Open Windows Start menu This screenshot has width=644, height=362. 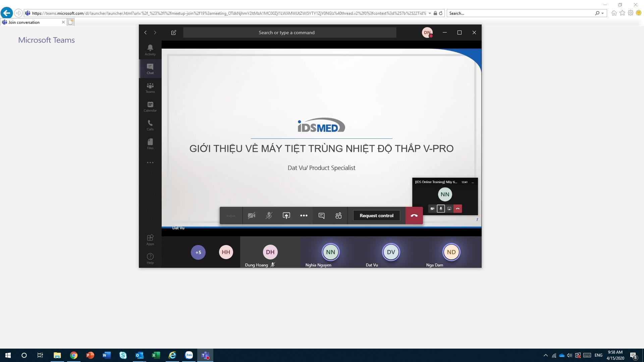(x=8, y=355)
